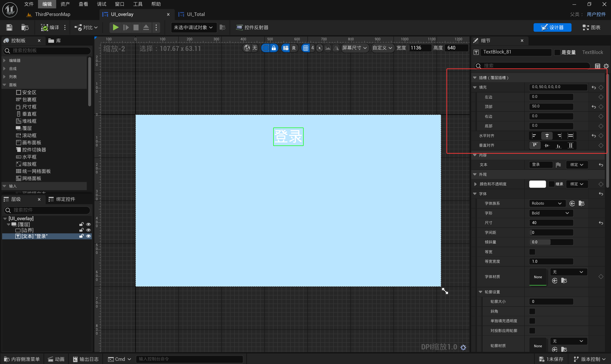This screenshot has width=611, height=364.
Task: Expand the 编辑器 palette category
Action: coord(4,60)
